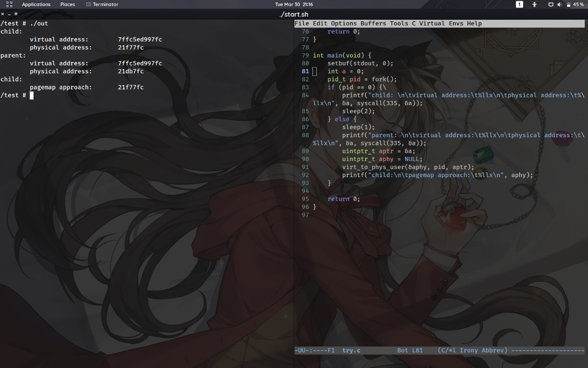Click the battery icon showing 45%
The height and width of the screenshot is (368, 588).
(569, 4)
